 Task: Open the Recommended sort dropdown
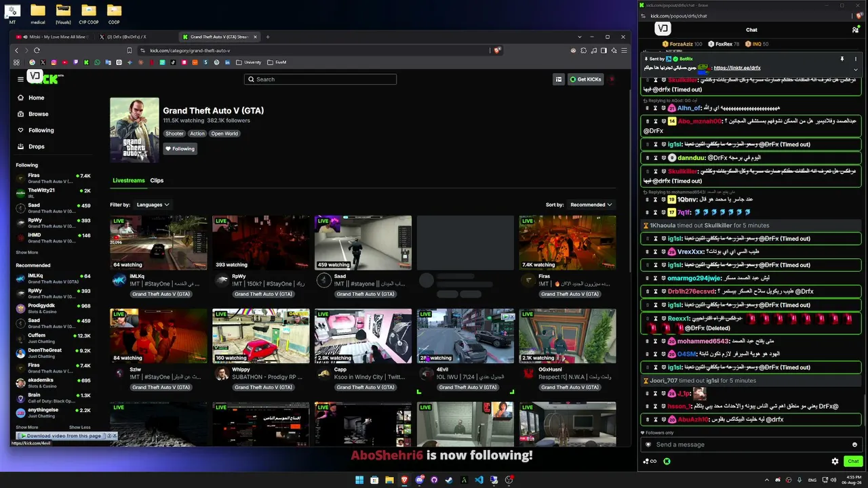(x=591, y=205)
